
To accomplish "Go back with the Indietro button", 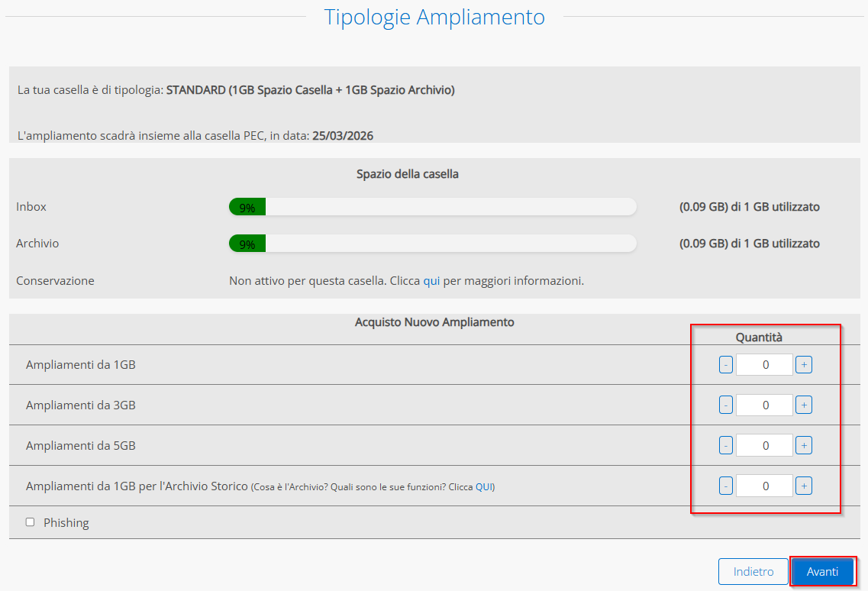I will click(x=753, y=572).
